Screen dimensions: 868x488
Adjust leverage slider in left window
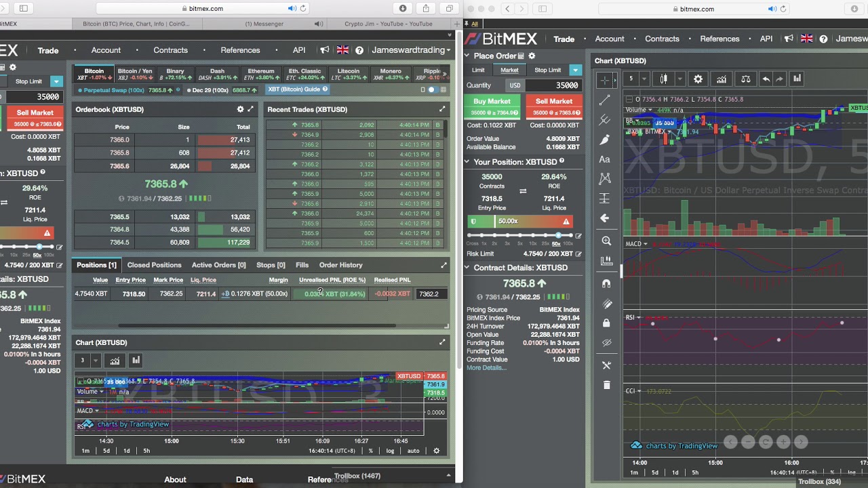click(x=40, y=247)
